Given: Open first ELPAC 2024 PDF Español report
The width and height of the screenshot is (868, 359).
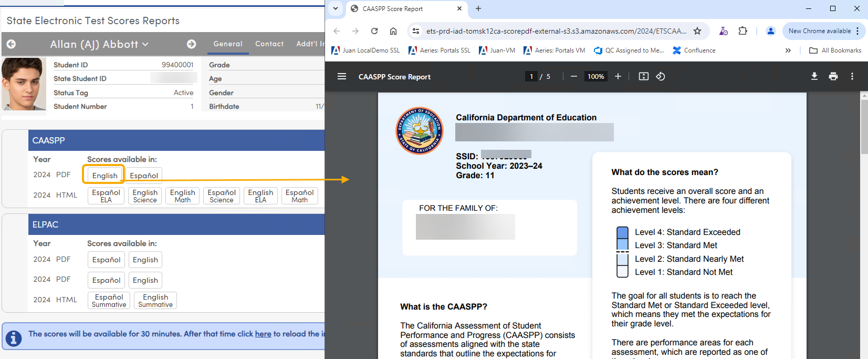Looking at the screenshot, I should click(x=107, y=260).
